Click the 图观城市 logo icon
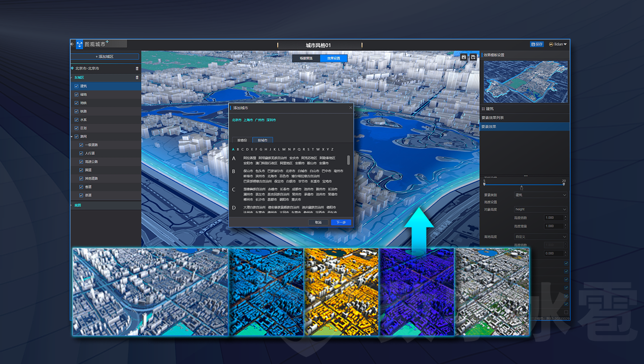Image resolution: width=644 pixels, height=364 pixels. [x=80, y=44]
